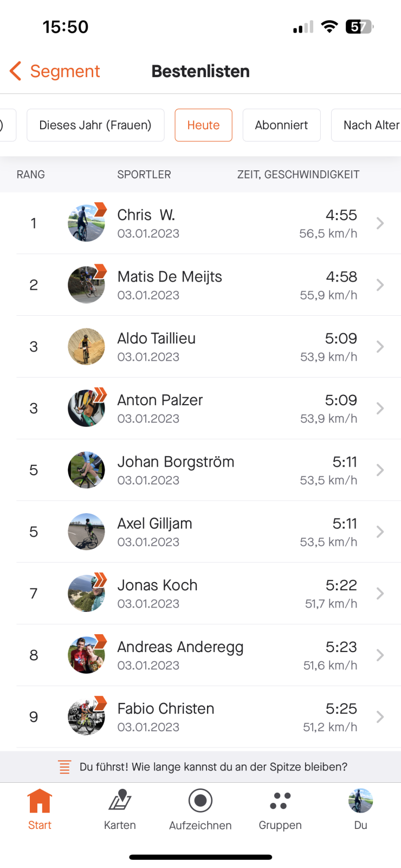Tap the back arrow to Segment

[x=16, y=71]
